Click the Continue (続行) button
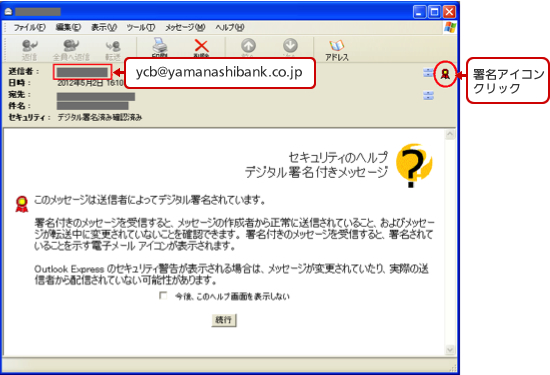 coord(224,320)
